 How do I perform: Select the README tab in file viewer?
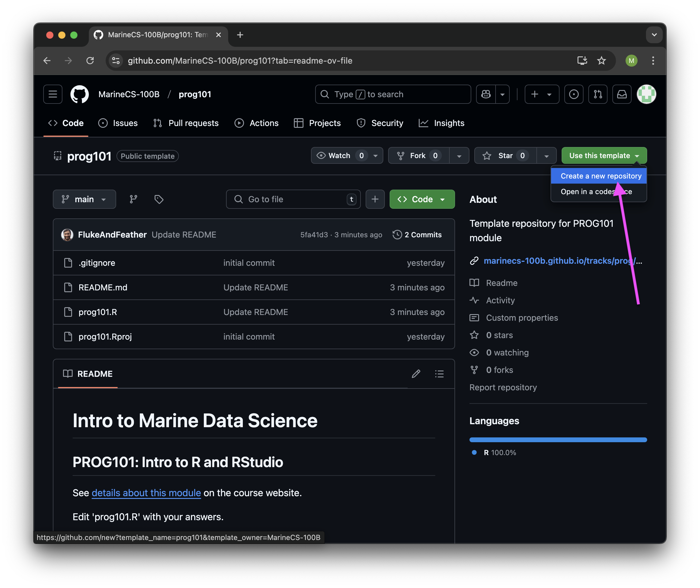tap(88, 374)
